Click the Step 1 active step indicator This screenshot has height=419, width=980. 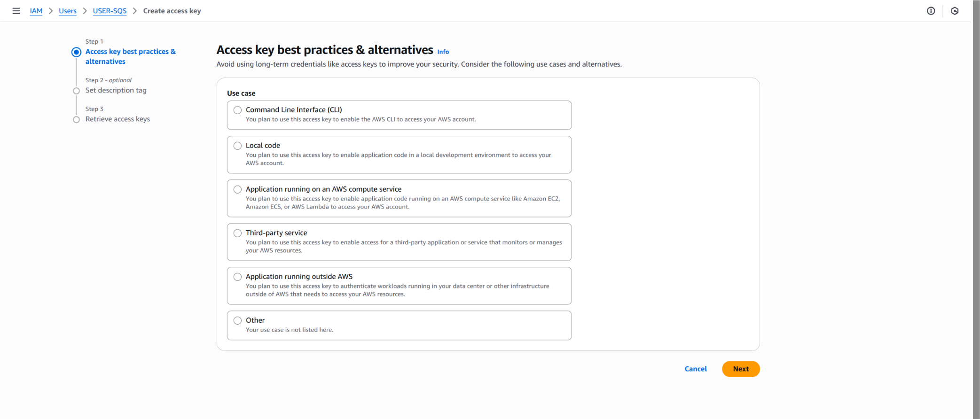click(76, 52)
